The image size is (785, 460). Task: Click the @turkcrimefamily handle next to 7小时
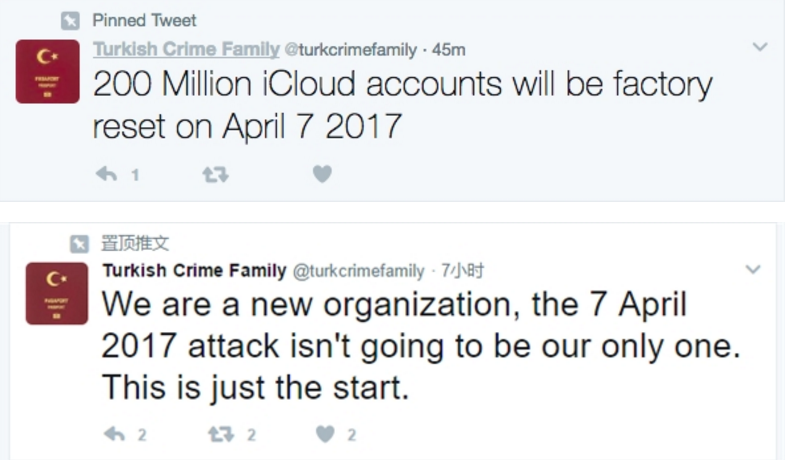click(359, 270)
